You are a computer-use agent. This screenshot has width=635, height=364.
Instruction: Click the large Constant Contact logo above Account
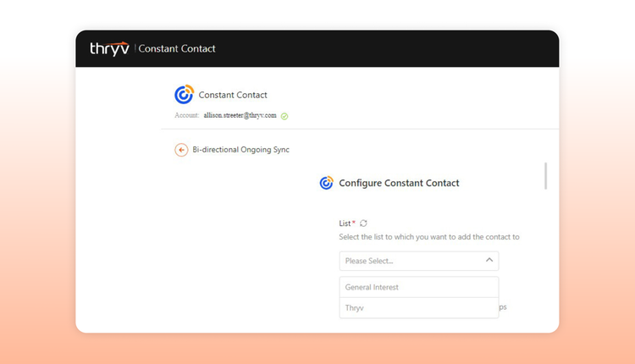[x=184, y=94]
